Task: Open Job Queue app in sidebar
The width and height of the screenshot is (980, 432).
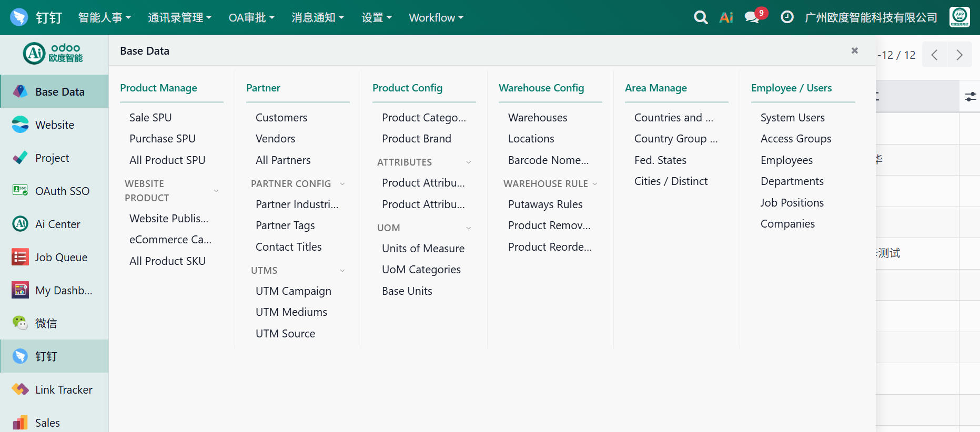Action: tap(54, 257)
